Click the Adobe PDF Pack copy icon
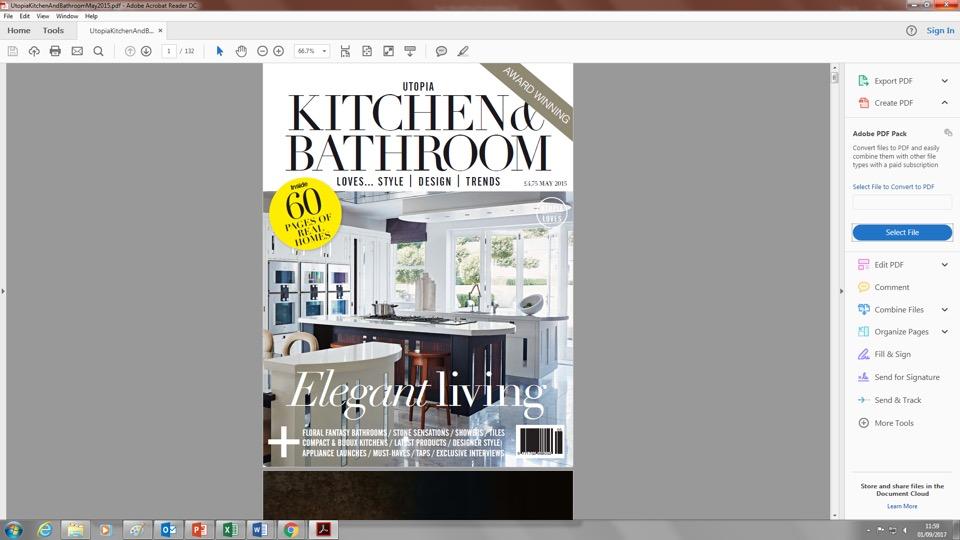The height and width of the screenshot is (540, 960). click(x=948, y=133)
